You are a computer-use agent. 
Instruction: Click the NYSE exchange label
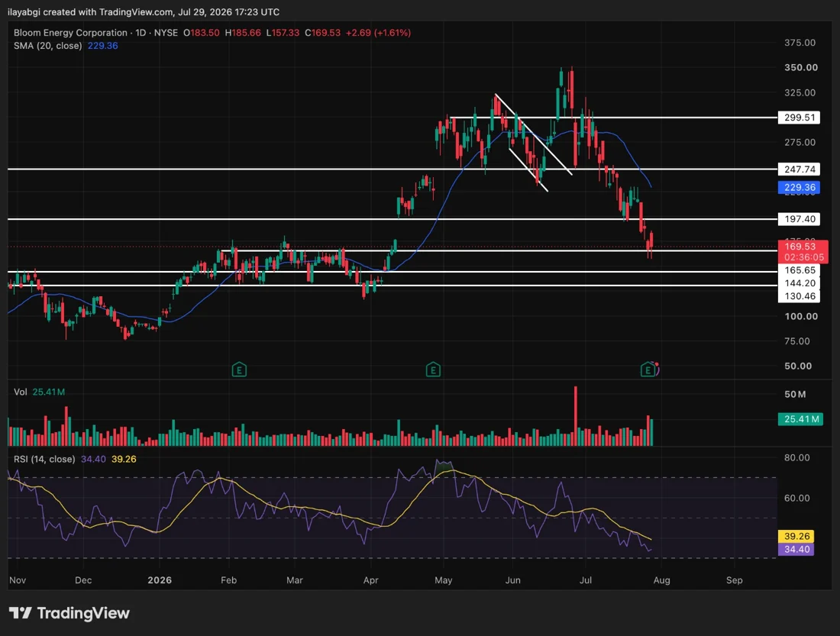click(166, 33)
